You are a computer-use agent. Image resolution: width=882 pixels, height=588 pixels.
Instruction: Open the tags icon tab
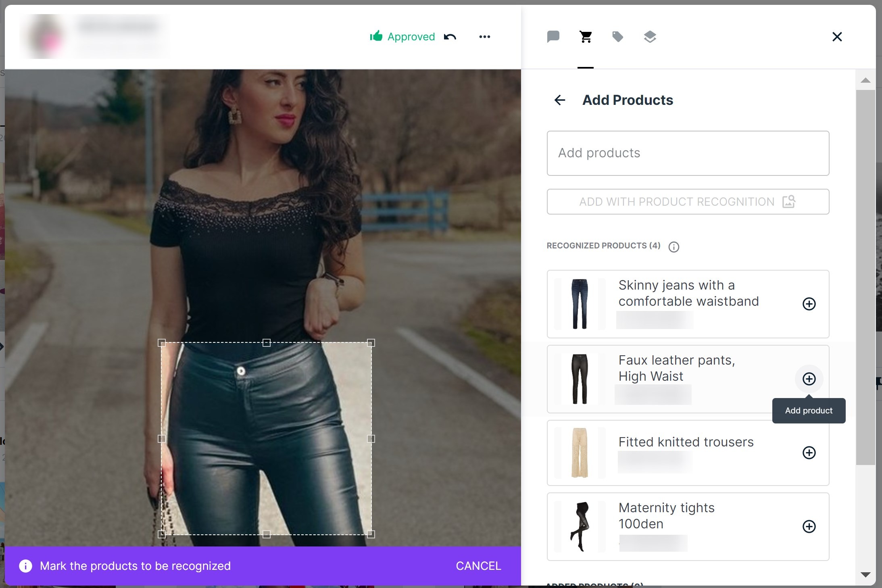[x=617, y=37]
